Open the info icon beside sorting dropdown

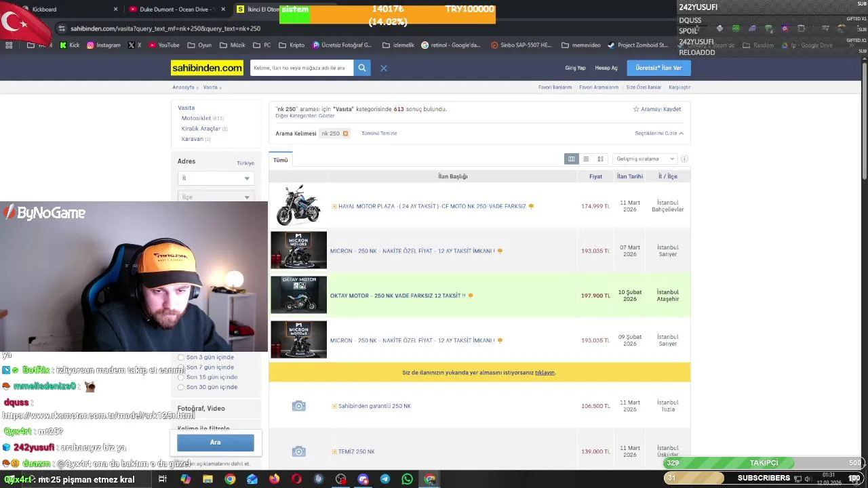(684, 159)
